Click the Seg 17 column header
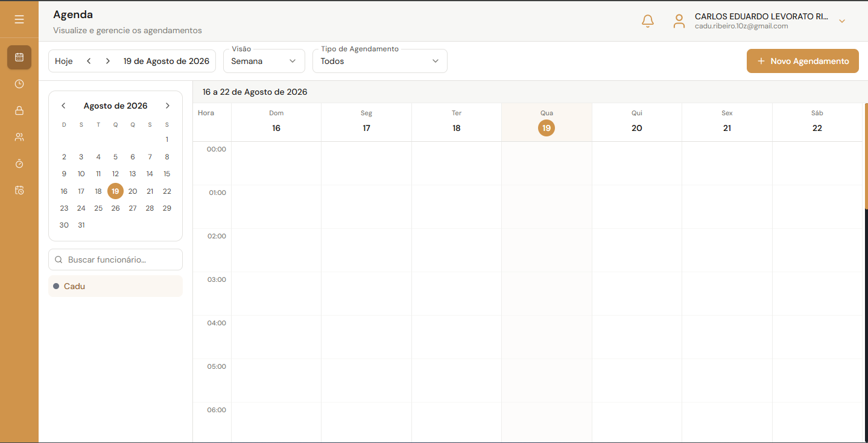 (x=366, y=122)
